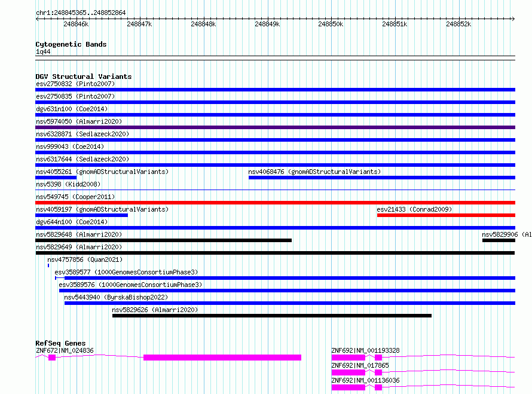Click the ruler's right arrow end
532x394 pixels.
coord(513,19)
